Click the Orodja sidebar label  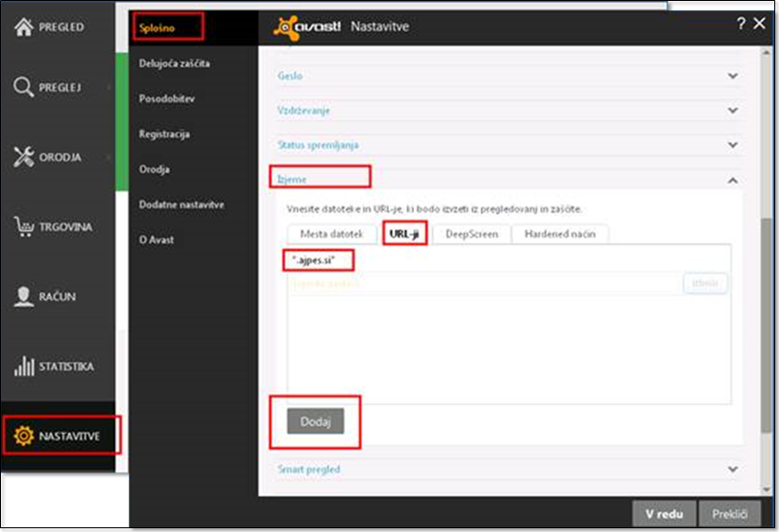[x=60, y=158]
